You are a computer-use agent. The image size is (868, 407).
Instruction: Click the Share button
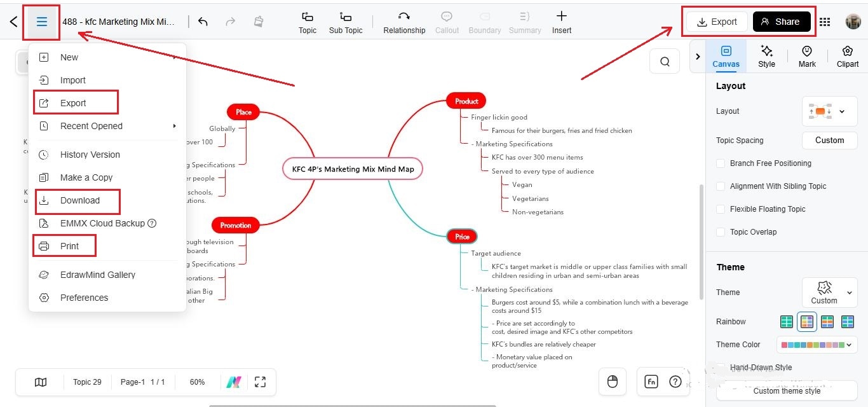tap(782, 22)
